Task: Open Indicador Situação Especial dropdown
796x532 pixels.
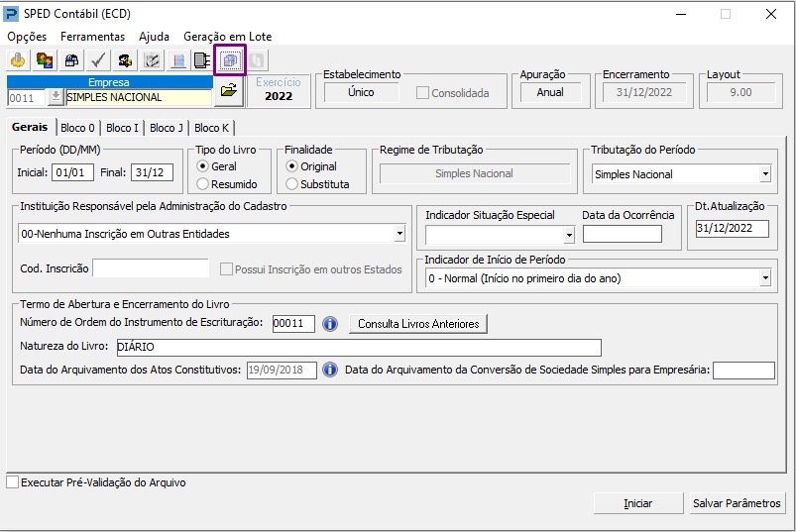Action: click(569, 235)
